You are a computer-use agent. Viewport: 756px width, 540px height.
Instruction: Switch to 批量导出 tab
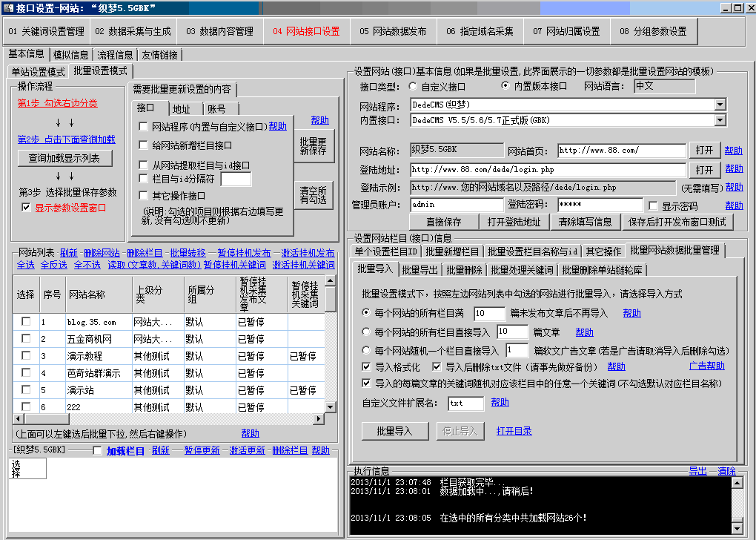click(x=420, y=270)
